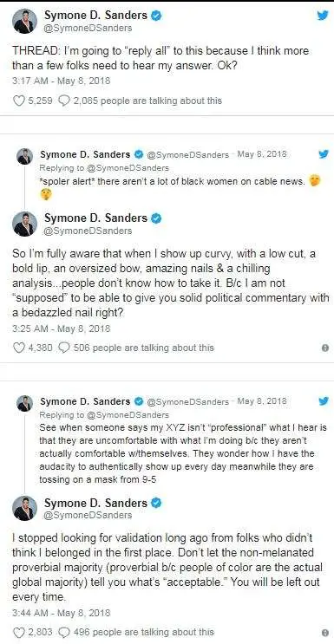The image size is (334, 644).
Task: Click the Twitter bird icon in second tweet
Action: pos(324,154)
